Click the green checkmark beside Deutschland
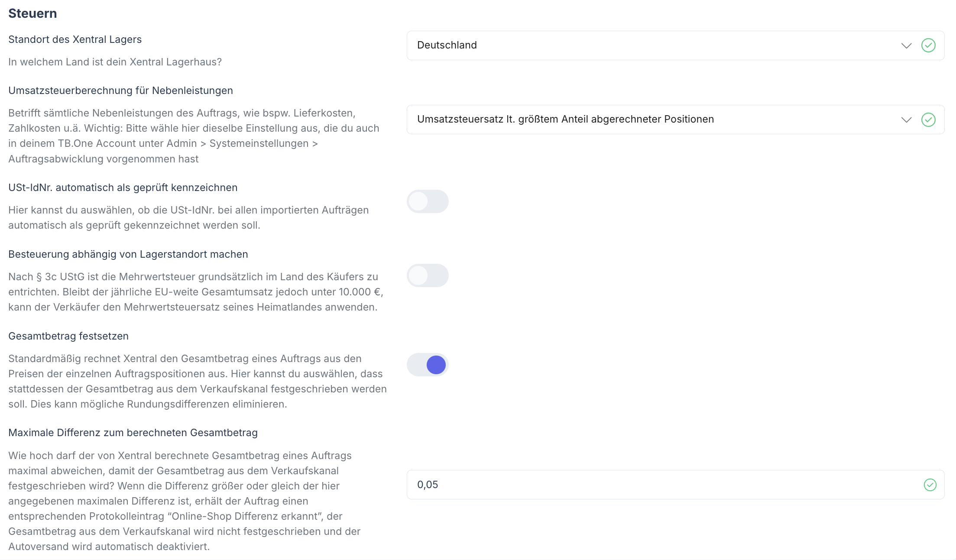Image resolution: width=956 pixels, height=560 pixels. coord(929,45)
